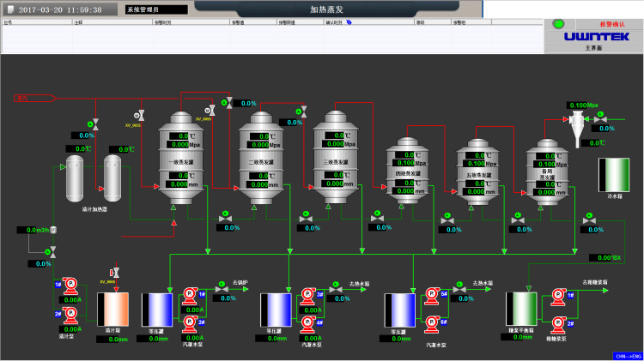Click the 3# condensate pump icon

(x=307, y=296)
